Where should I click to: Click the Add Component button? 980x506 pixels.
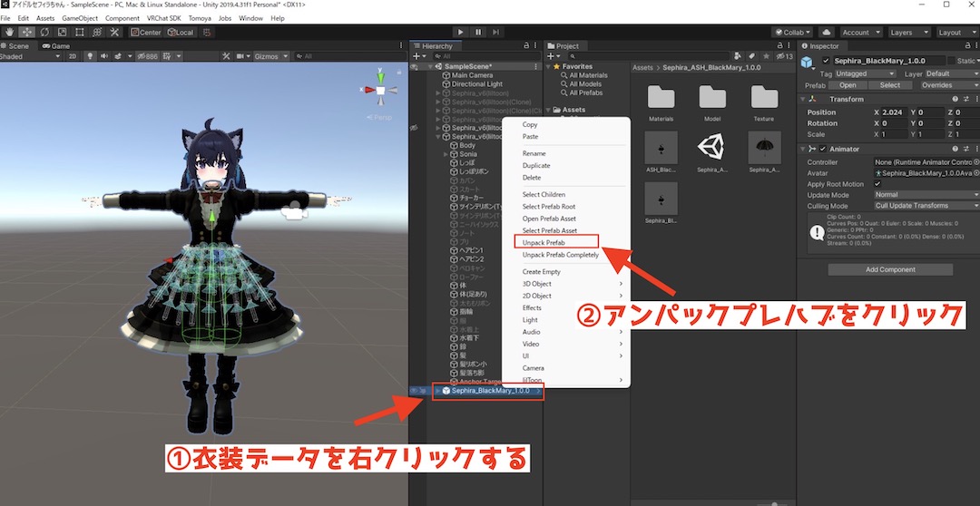click(x=890, y=270)
